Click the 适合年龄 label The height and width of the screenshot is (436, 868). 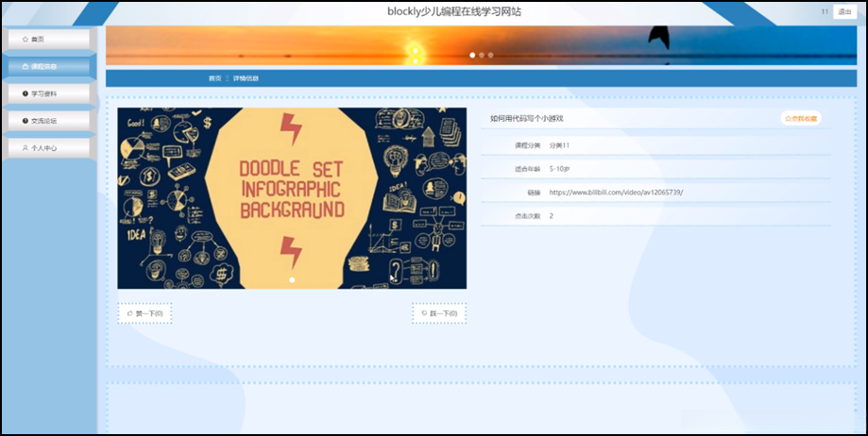(528, 169)
